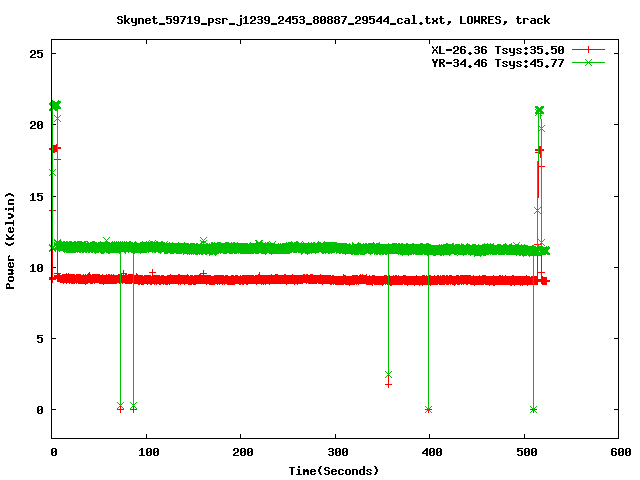Click the x-axis tick label 500
Screen dimensions: 640x480
(526, 452)
